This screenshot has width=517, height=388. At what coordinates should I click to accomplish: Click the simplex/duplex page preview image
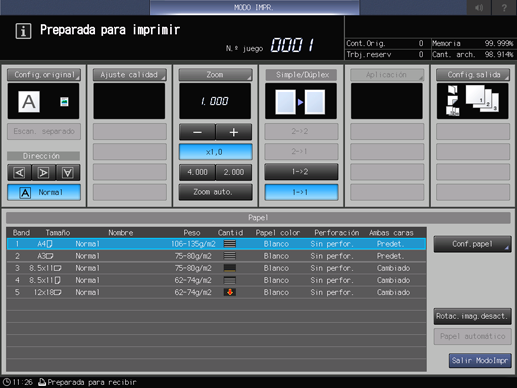click(x=301, y=101)
